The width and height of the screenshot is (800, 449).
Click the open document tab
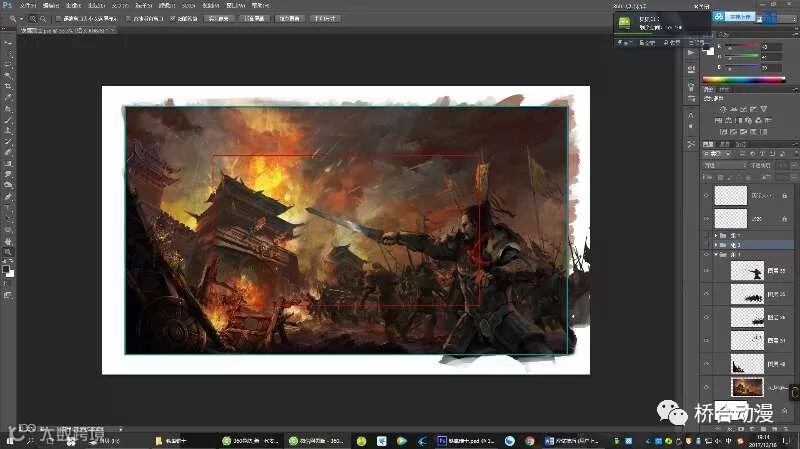coord(66,31)
